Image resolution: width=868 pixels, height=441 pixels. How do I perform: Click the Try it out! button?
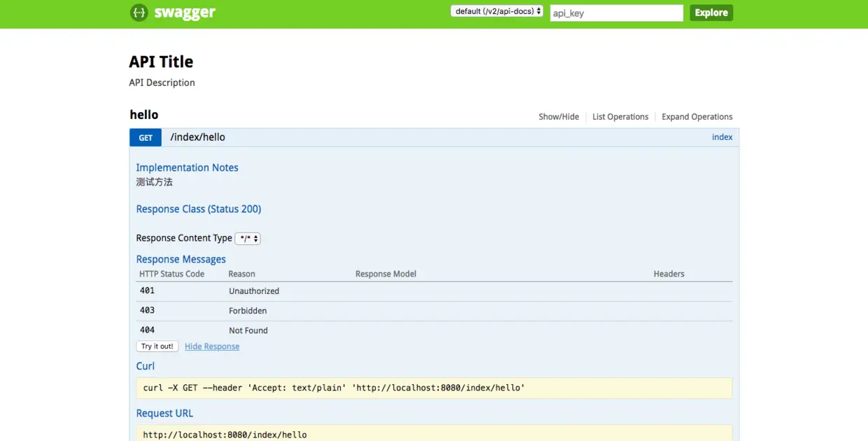(x=157, y=346)
